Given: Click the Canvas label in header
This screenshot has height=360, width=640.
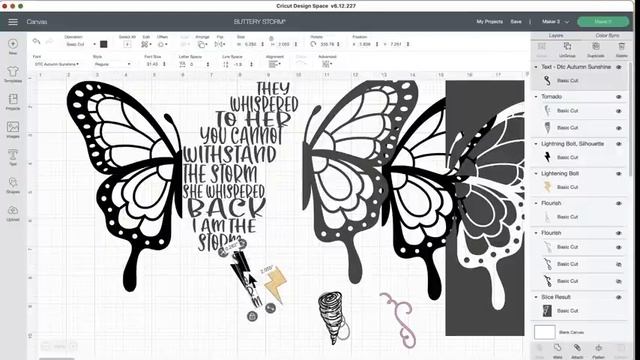Looking at the screenshot, I should tap(37, 22).
